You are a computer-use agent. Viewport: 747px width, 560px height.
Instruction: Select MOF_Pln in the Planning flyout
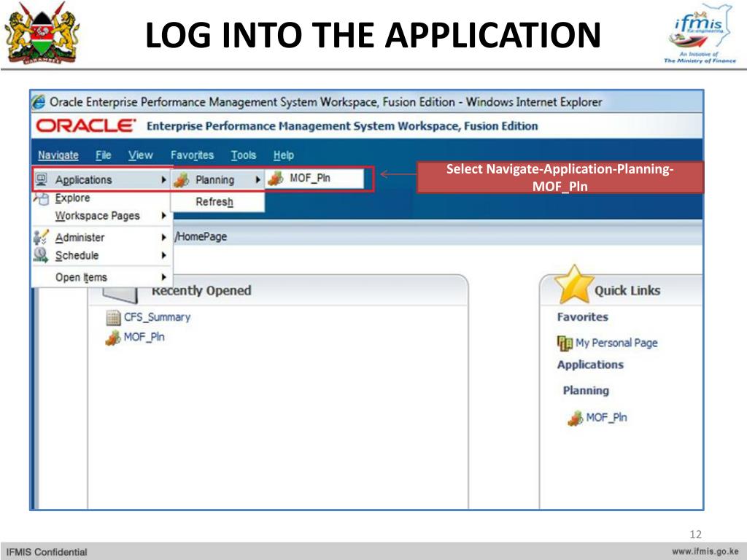[x=314, y=179]
